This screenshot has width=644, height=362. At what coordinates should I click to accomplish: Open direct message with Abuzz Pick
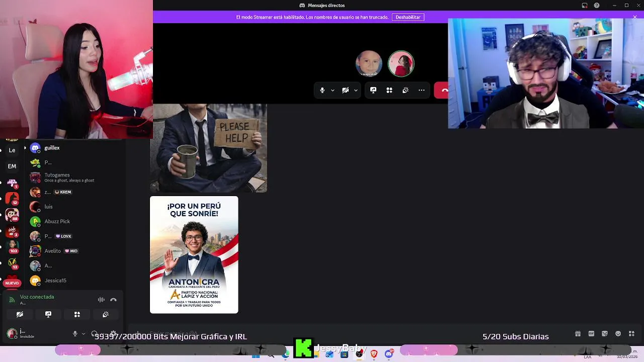74,221
